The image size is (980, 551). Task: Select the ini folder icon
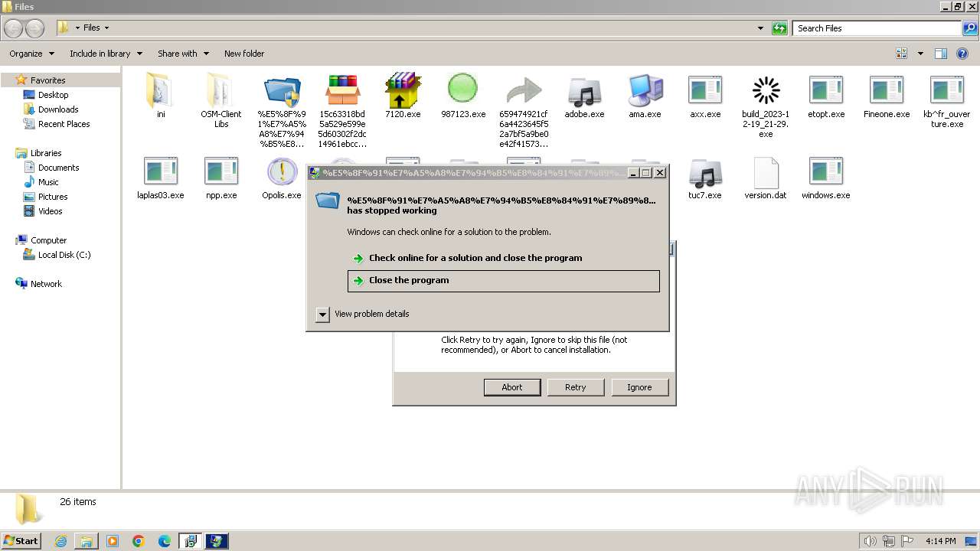pyautogui.click(x=161, y=91)
